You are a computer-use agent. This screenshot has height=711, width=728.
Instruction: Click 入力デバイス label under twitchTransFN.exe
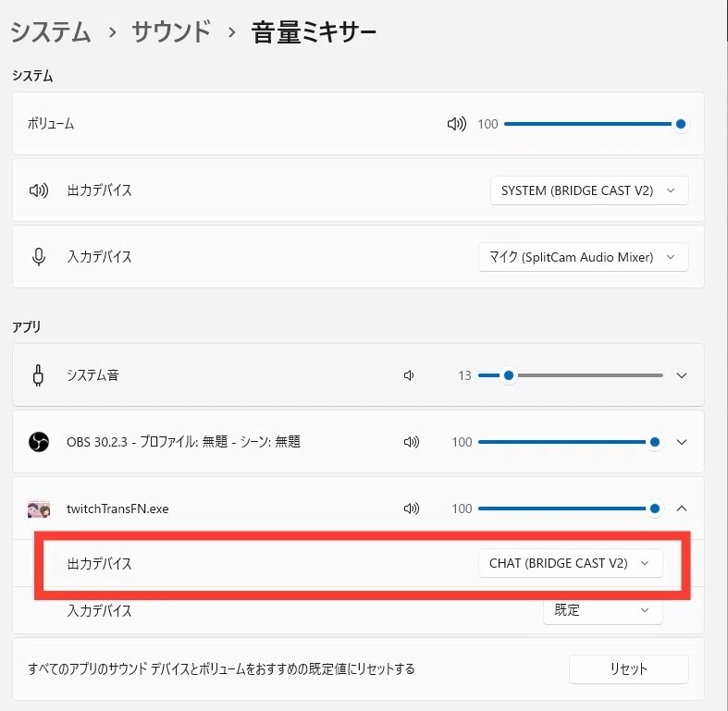[99, 611]
